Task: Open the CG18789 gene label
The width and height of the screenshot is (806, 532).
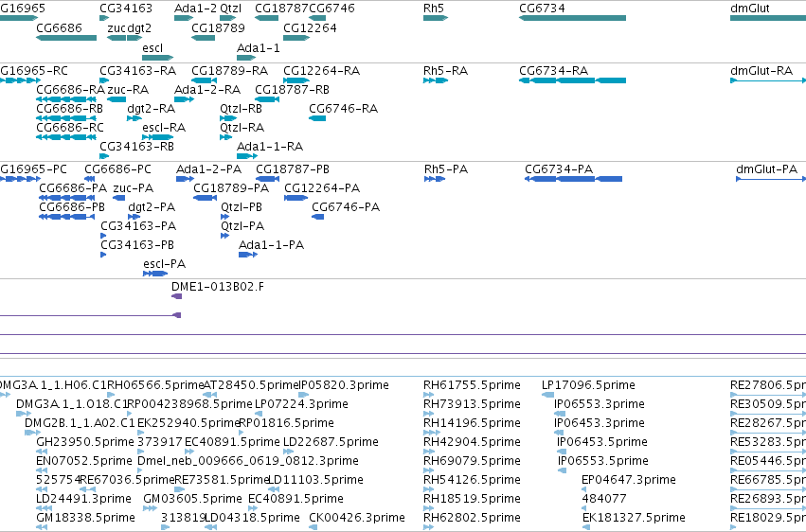Action: 218,28
